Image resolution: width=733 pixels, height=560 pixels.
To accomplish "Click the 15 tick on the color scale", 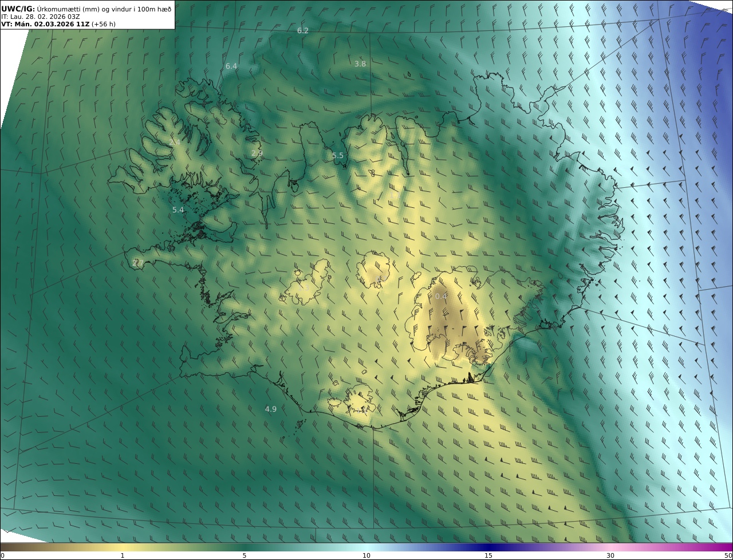I will 488,555.
